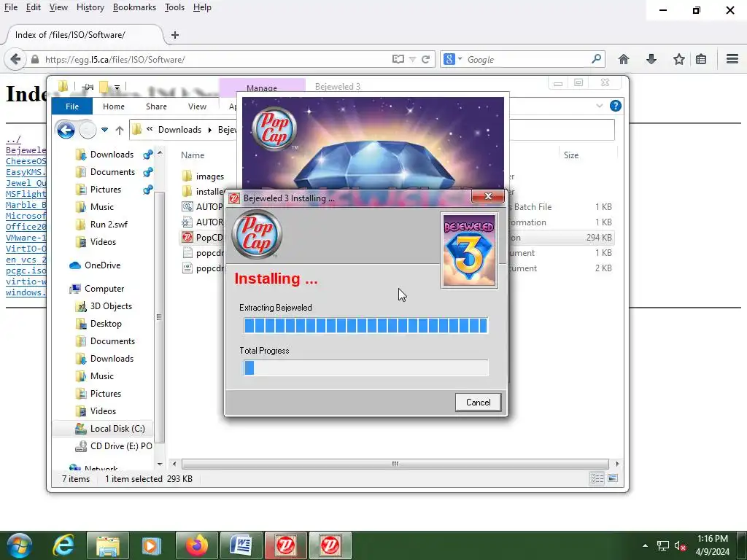Open the Firefox History menu
Image resolution: width=747 pixels, height=560 pixels.
pyautogui.click(x=90, y=7)
